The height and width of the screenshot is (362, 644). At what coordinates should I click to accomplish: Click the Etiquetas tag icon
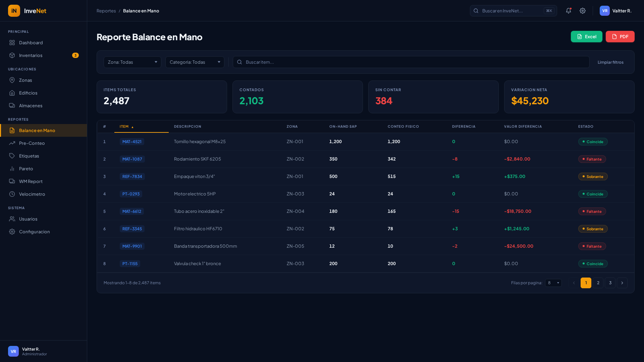tap(12, 156)
